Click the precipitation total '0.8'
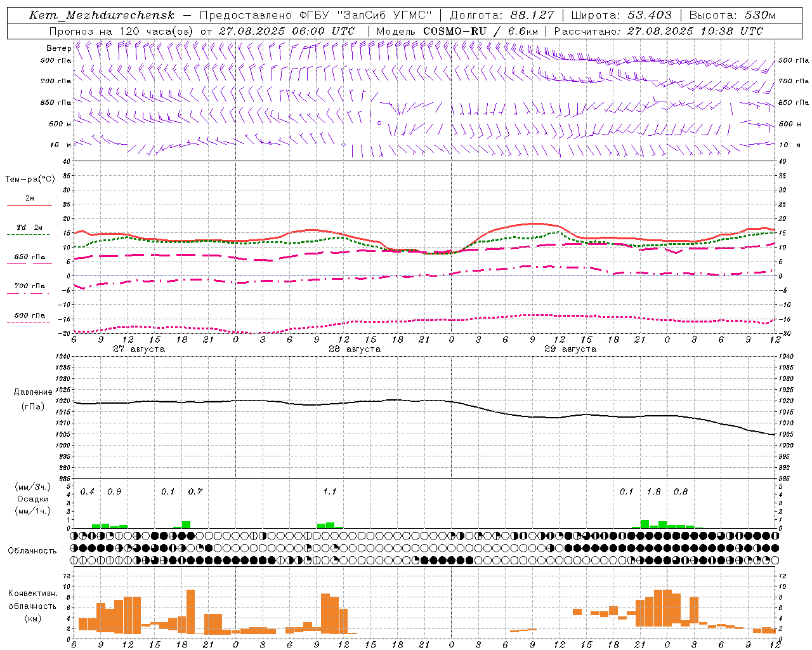 (x=681, y=492)
